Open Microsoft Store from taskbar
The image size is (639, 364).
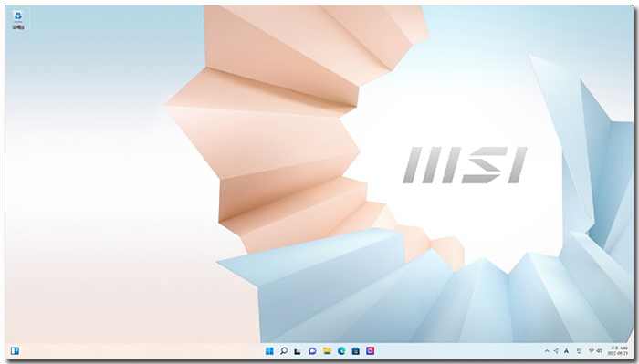tap(355, 351)
